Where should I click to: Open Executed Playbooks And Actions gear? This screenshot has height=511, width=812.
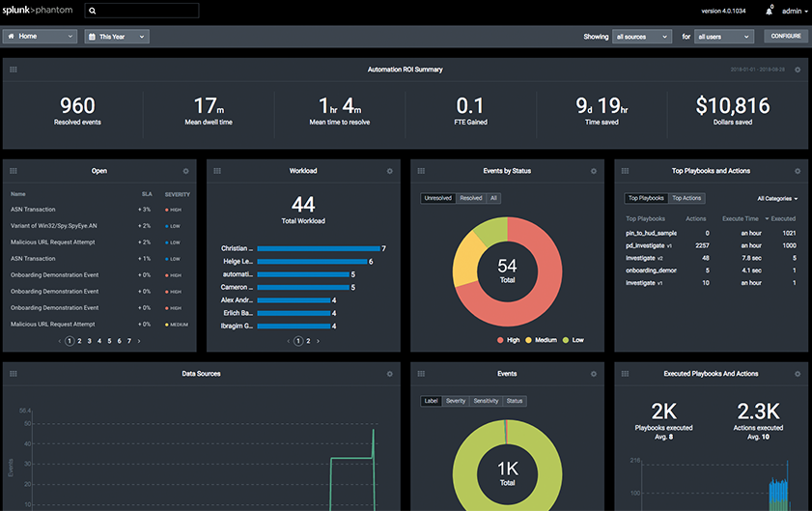798,374
